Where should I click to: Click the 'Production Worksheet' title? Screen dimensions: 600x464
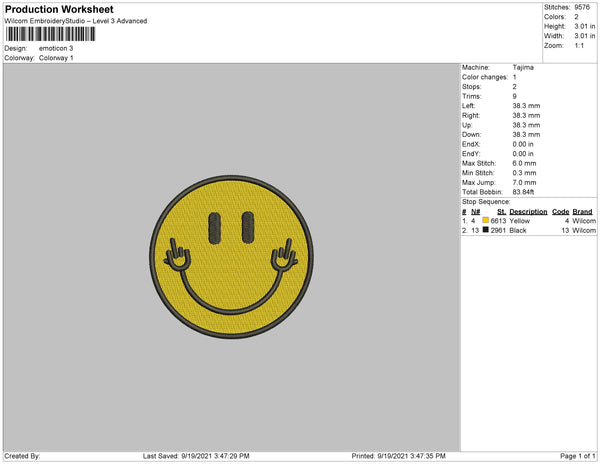coord(59,9)
